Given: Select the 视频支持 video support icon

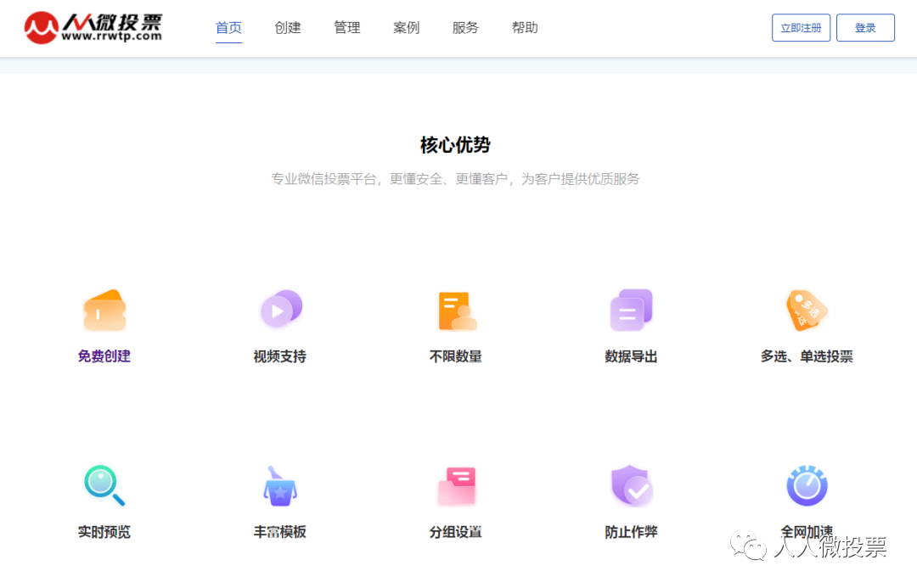Looking at the screenshot, I should (280, 309).
